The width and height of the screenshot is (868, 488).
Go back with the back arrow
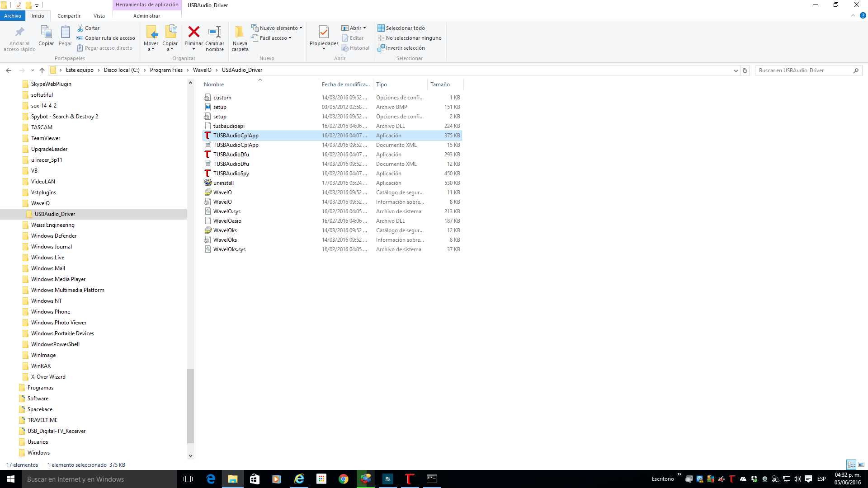tap(9, 70)
